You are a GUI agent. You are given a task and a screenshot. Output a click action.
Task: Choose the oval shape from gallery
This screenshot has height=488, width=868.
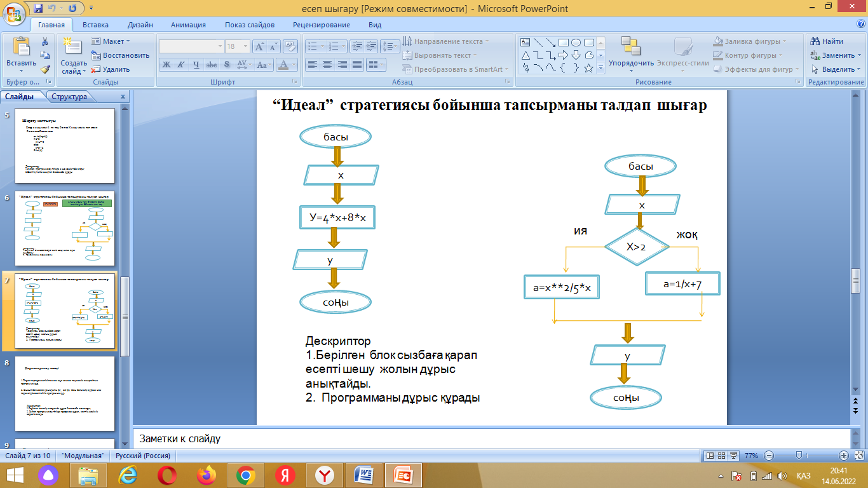point(576,42)
